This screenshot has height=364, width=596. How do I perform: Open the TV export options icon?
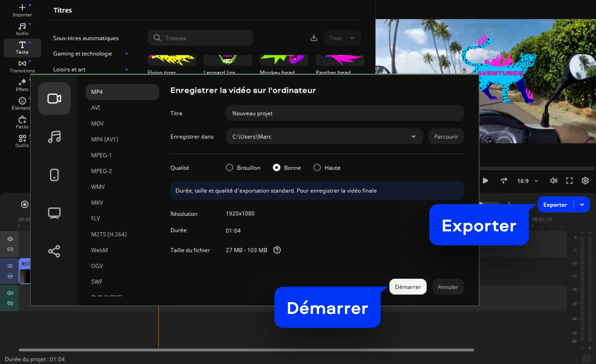[x=54, y=213]
